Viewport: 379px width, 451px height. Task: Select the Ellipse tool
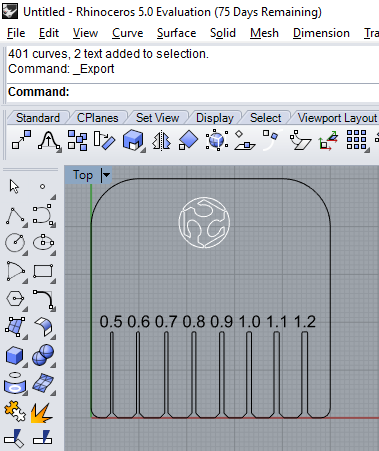43,242
